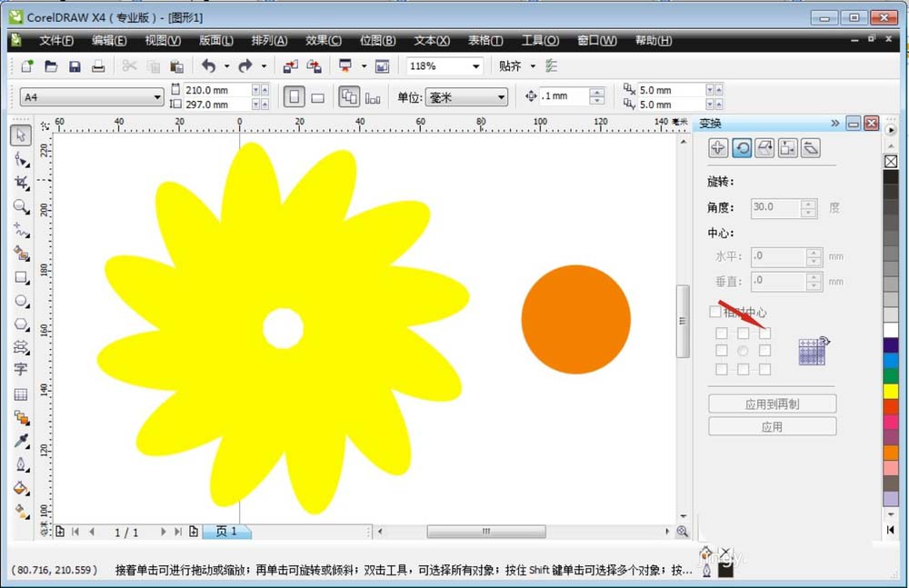The height and width of the screenshot is (588, 909).
Task: Click the Save disk icon
Action: (x=75, y=66)
